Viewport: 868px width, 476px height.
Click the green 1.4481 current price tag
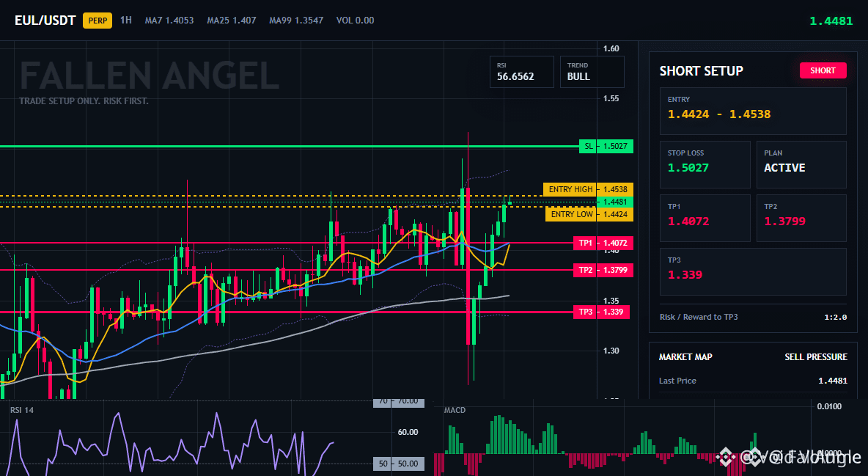[615, 202]
